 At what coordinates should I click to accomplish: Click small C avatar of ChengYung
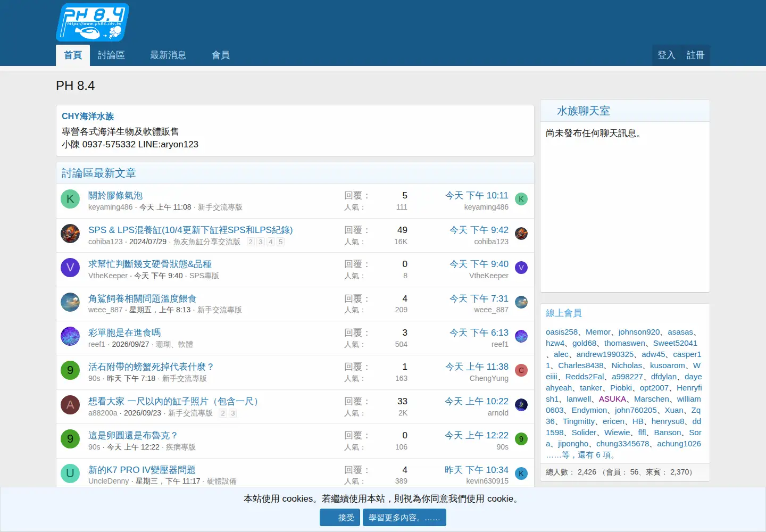coord(521,370)
